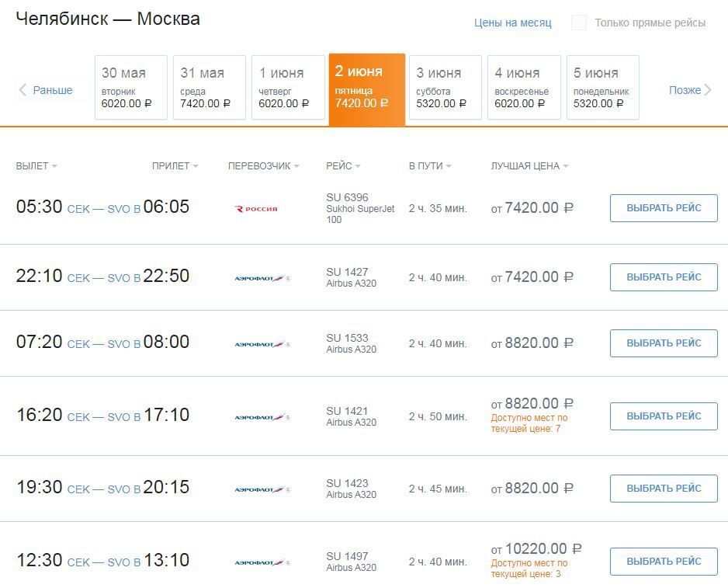This screenshot has width=728, height=588.
Task: Click the Rossiya airline logo
Action: coord(256,209)
